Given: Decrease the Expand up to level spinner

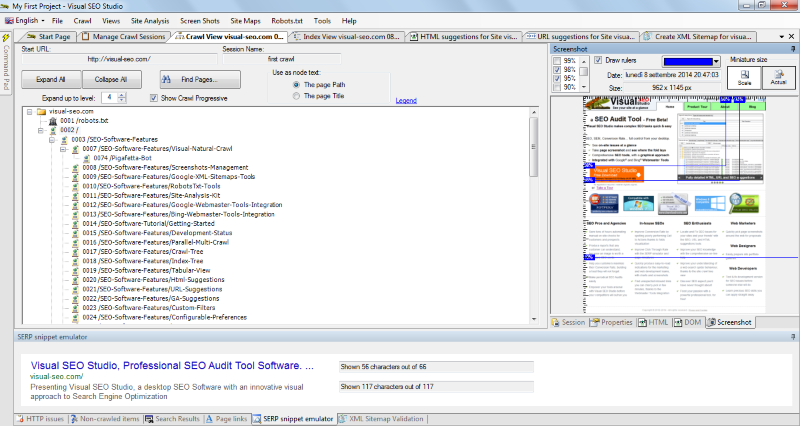Looking at the screenshot, I should [121, 100].
